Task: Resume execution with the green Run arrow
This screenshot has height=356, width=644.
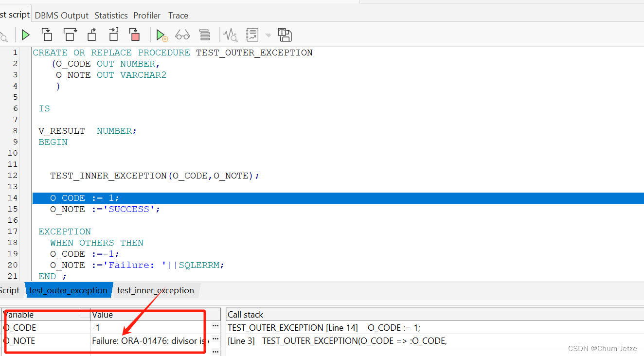Action: click(25, 35)
